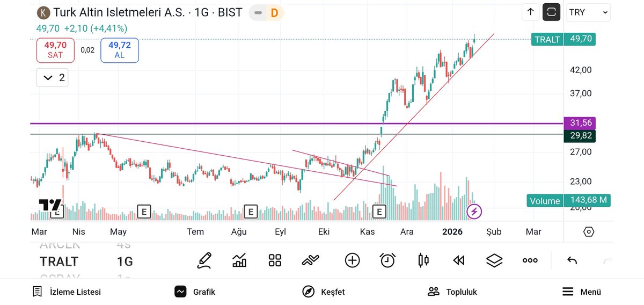The height and width of the screenshot is (305, 644).
Task: Click the Volume 143,68 M label
Action: pyautogui.click(x=568, y=200)
